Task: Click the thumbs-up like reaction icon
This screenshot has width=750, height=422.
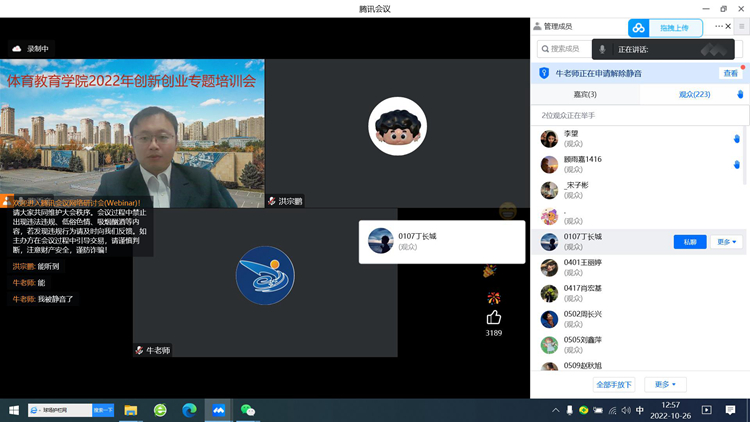Action: (x=493, y=317)
